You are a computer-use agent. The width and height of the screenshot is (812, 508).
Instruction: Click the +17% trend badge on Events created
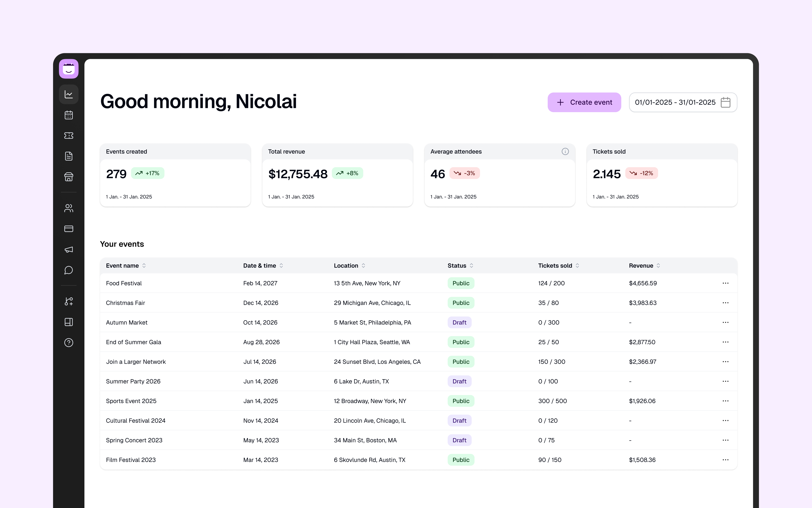[x=147, y=173]
